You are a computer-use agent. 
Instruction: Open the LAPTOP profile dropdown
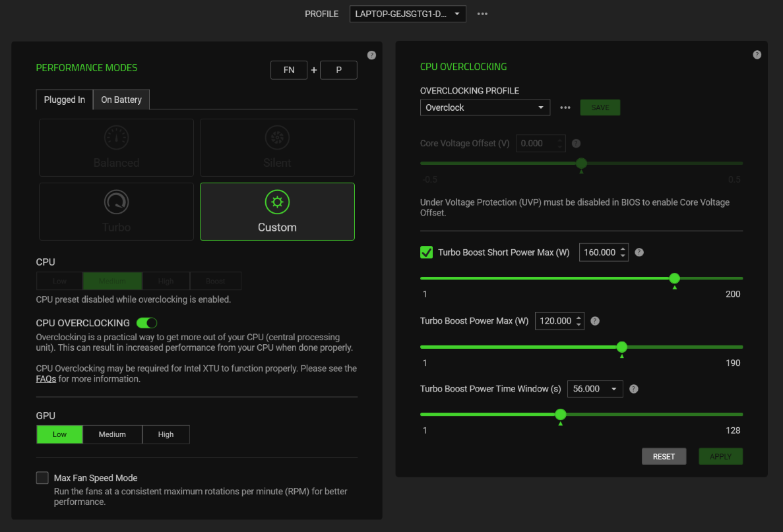click(x=407, y=13)
